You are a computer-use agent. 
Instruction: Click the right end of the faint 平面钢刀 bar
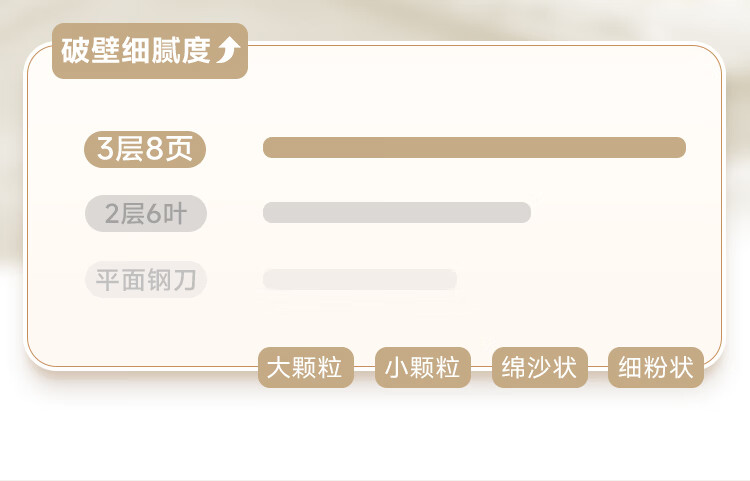[450, 279]
